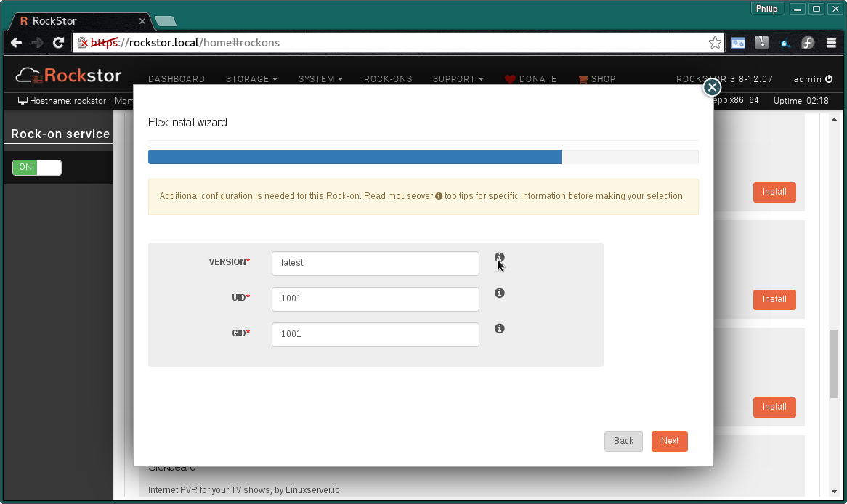The image size is (847, 504).
Task: Bookmark page with the star icon
Action: point(715,43)
